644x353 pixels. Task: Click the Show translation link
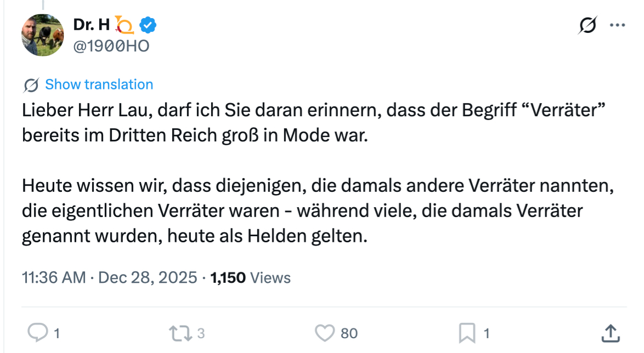click(99, 84)
